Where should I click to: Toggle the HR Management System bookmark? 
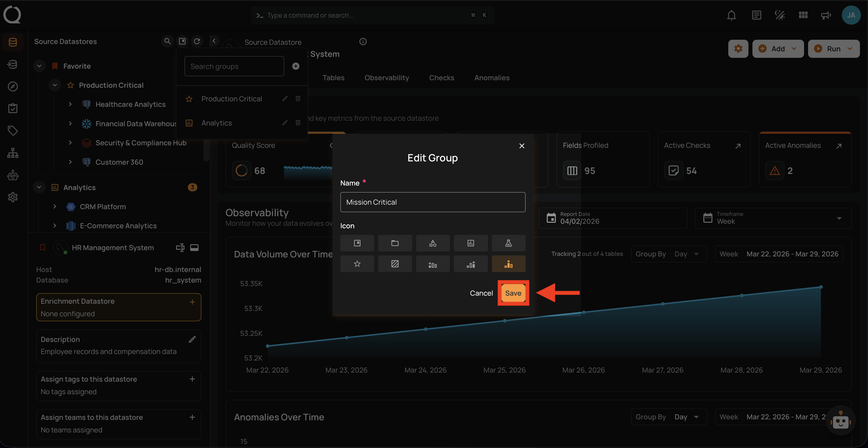(43, 247)
